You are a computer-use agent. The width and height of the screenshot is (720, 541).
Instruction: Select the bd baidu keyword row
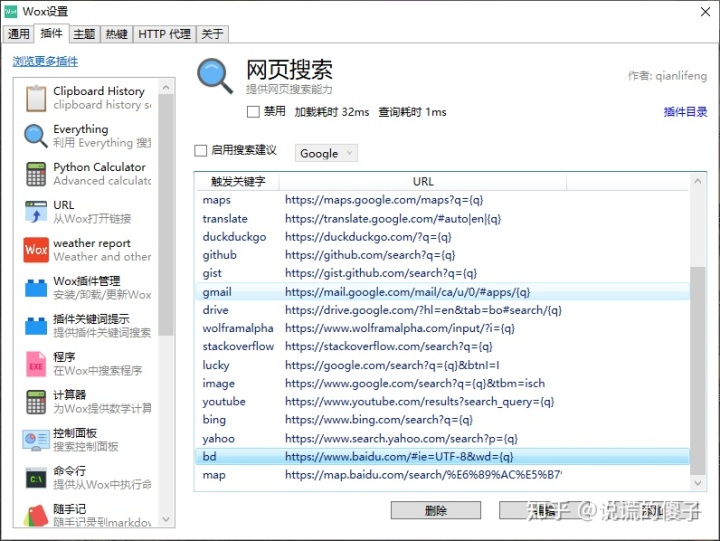[443, 456]
